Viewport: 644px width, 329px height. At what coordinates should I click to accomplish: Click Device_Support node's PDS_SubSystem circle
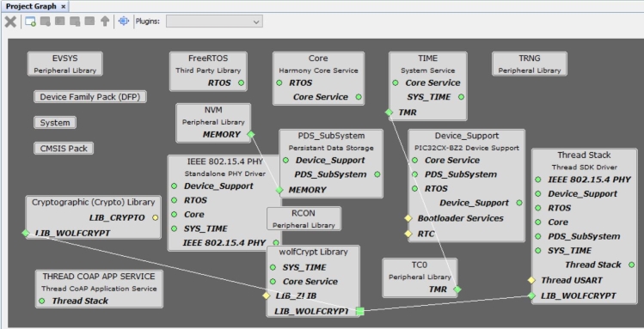[x=414, y=174]
